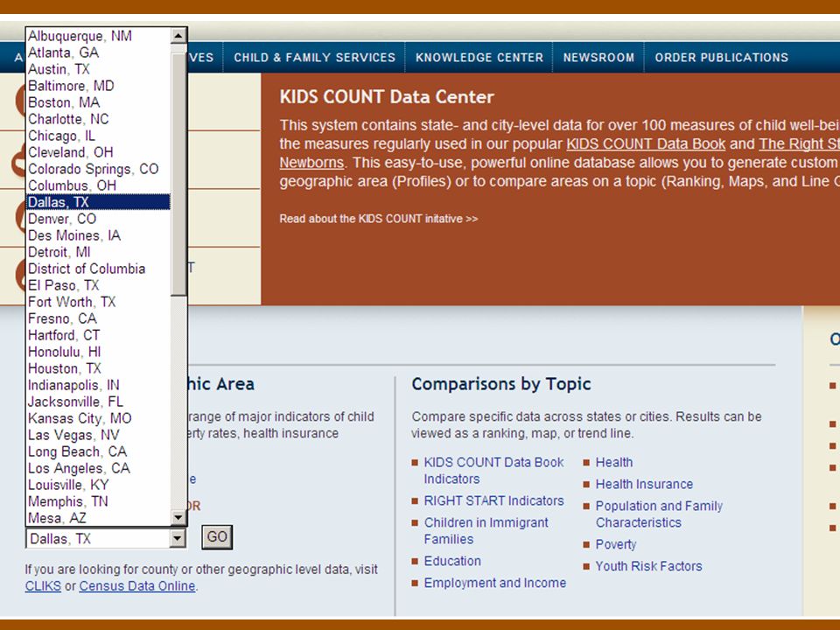Select Chicago, IL in the city list
Viewport: 840px width, 630px height.
[99, 136]
